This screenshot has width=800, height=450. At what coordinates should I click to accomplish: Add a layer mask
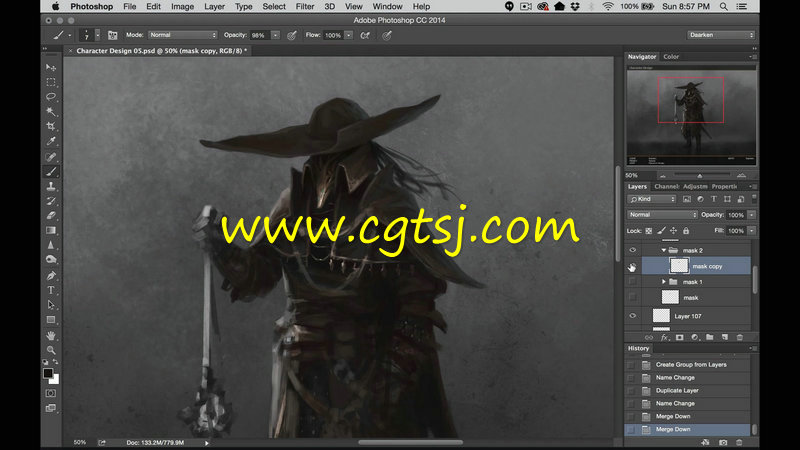680,337
